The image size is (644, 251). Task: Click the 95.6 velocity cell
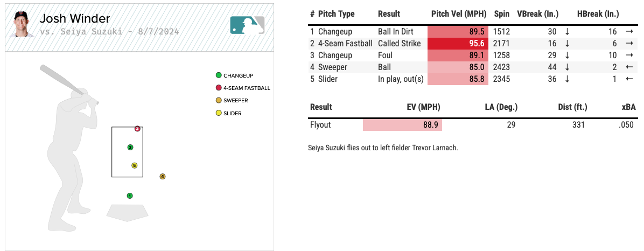458,44
